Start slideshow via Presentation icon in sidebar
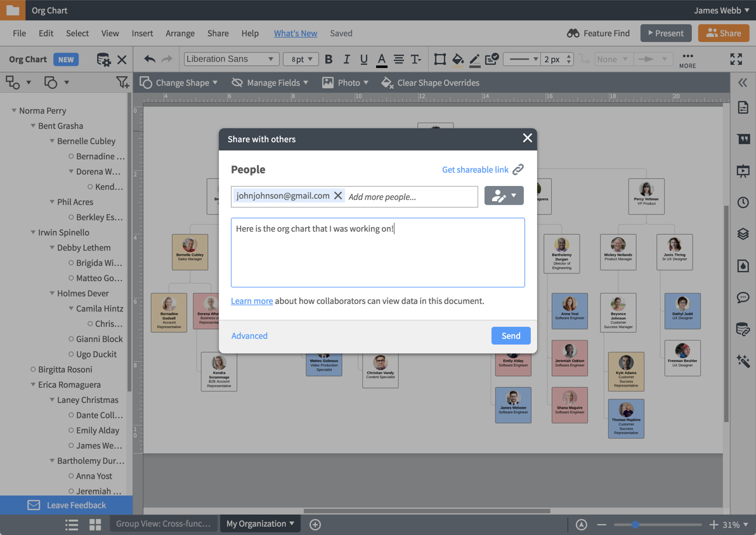Screen dimensions: 756x535 click(x=743, y=170)
